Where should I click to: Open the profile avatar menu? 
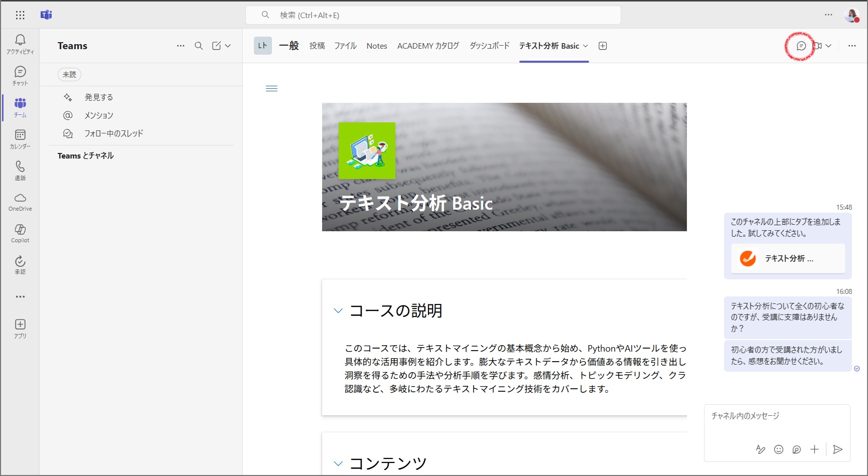[851, 15]
